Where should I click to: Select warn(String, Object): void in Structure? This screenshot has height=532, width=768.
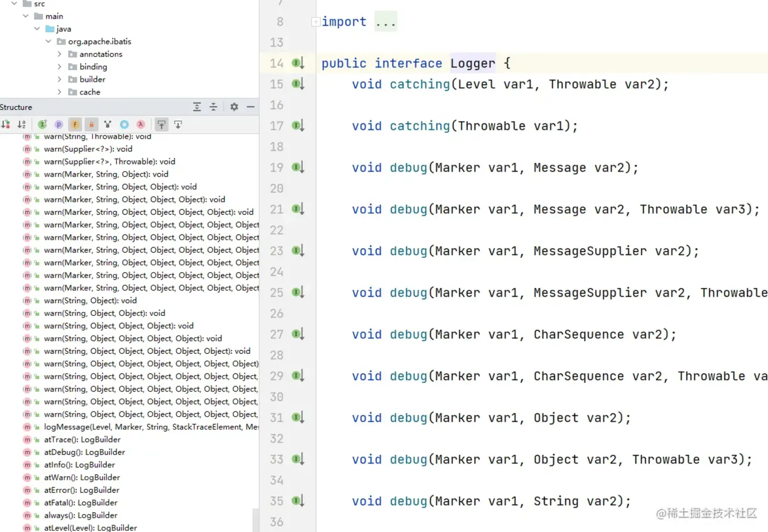(91, 301)
